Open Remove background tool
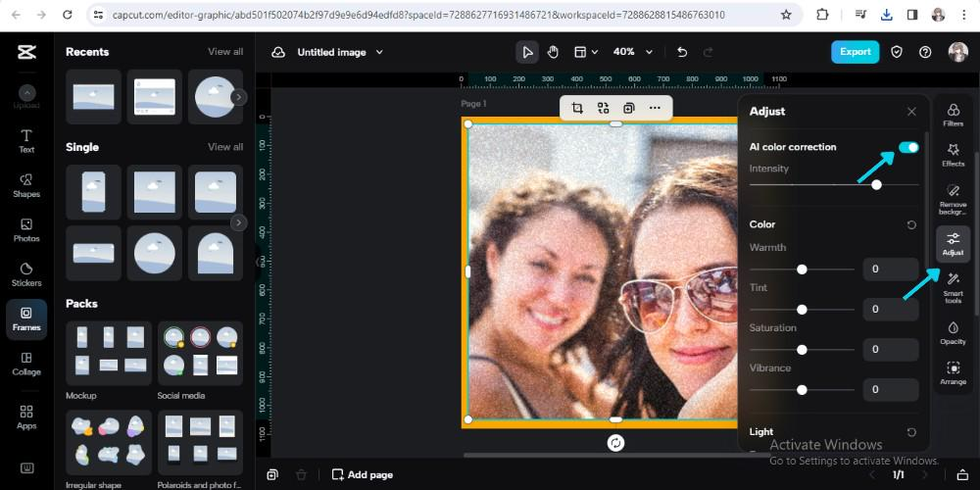Viewport: 980px width, 490px height. [x=954, y=199]
